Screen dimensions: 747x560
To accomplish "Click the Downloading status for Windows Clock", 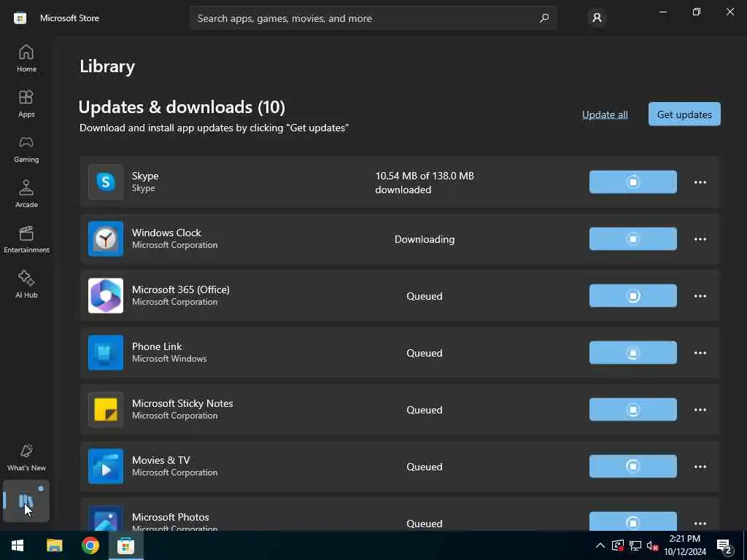I will [x=425, y=239].
